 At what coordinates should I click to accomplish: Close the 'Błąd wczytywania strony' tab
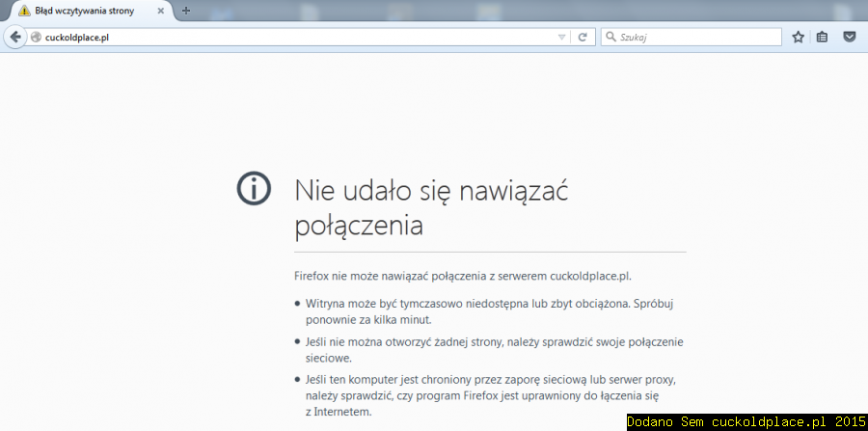click(x=161, y=11)
